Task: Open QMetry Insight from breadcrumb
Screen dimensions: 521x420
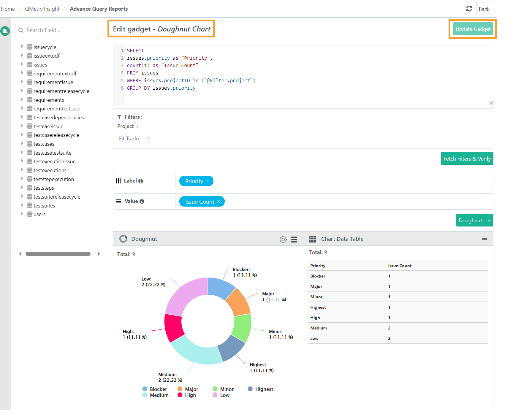Action: coord(42,9)
